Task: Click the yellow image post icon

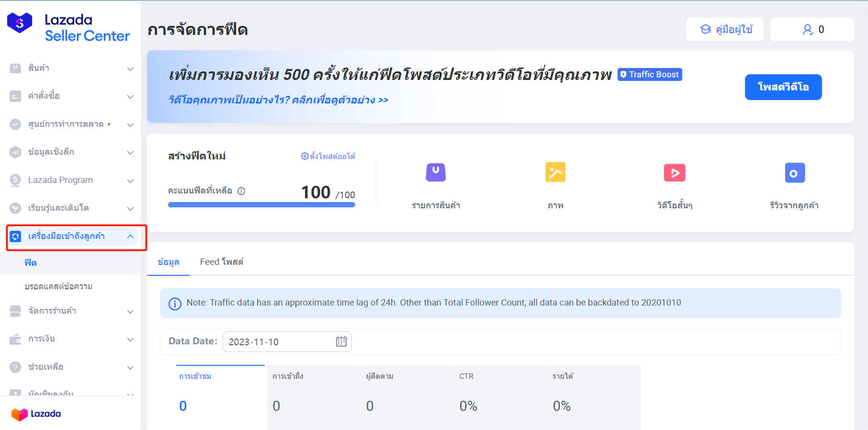Action: (x=555, y=172)
